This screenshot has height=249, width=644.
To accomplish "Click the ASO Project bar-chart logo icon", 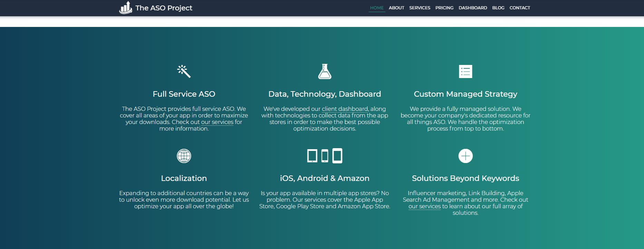I will click(125, 8).
